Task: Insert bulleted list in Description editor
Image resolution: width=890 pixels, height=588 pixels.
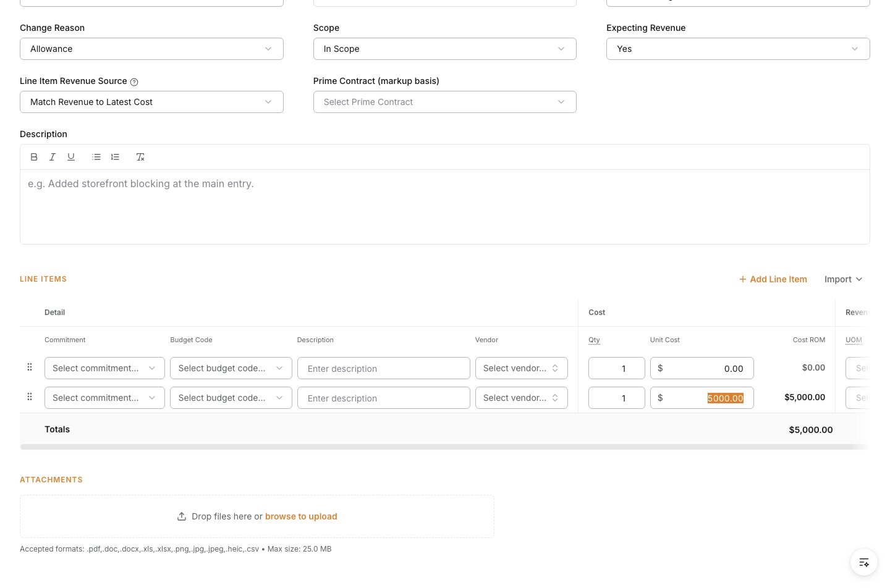Action: pos(96,157)
